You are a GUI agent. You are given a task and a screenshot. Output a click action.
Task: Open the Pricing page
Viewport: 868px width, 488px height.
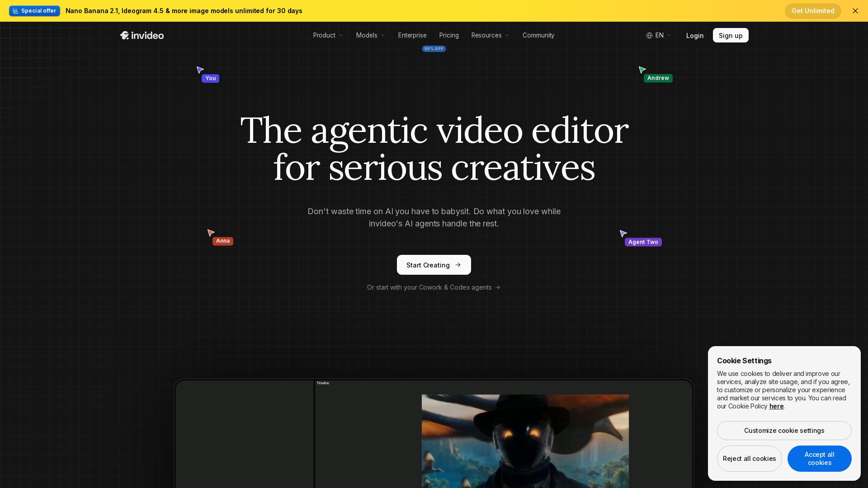pos(449,35)
